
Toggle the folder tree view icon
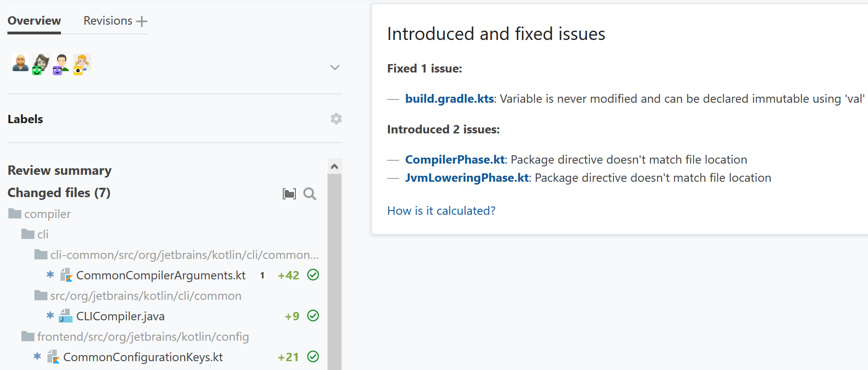289,194
